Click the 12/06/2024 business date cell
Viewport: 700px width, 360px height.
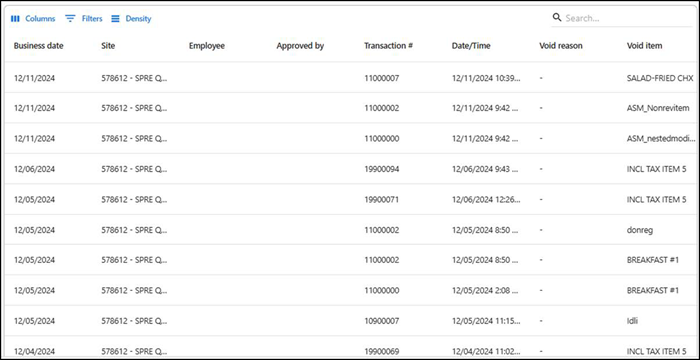[x=34, y=169]
